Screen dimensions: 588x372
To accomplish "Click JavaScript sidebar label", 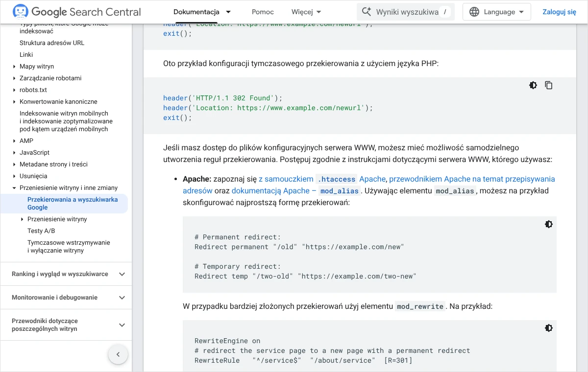I will (x=35, y=153).
